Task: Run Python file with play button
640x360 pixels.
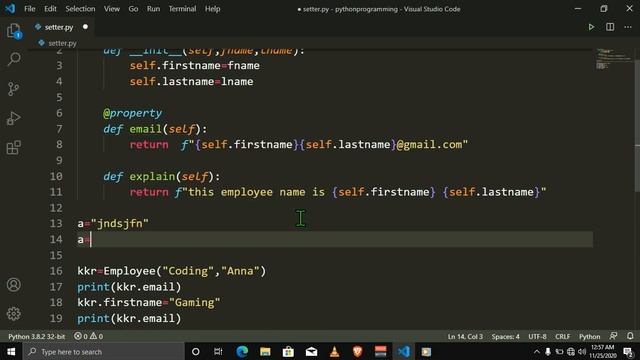Action: click(x=591, y=27)
